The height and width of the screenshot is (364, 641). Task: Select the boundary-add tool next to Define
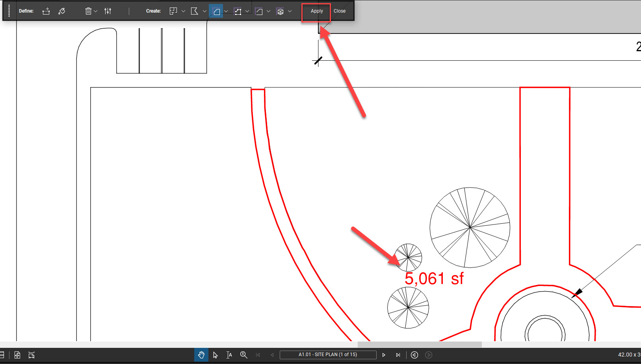pos(46,11)
